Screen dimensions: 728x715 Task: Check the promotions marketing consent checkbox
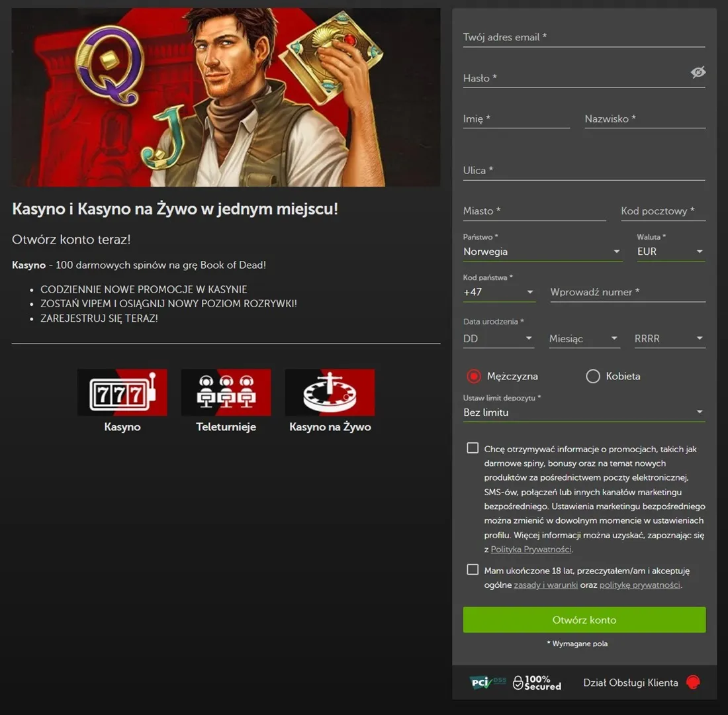473,448
